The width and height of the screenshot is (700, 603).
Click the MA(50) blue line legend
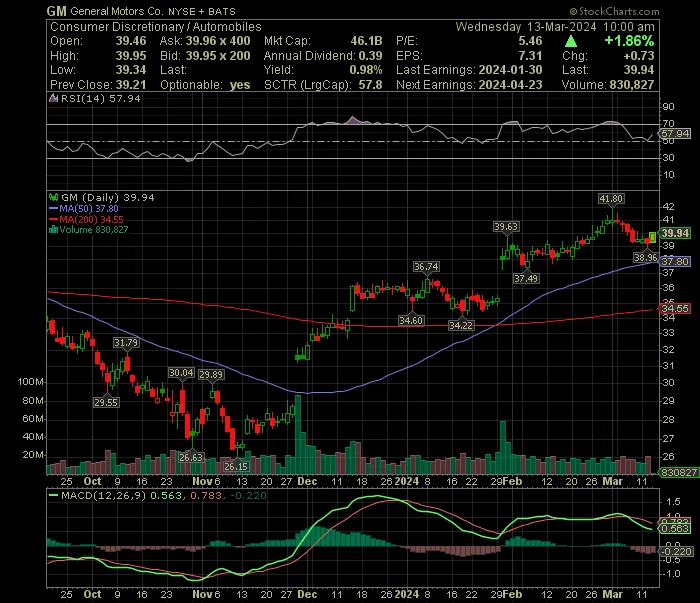tap(84, 208)
